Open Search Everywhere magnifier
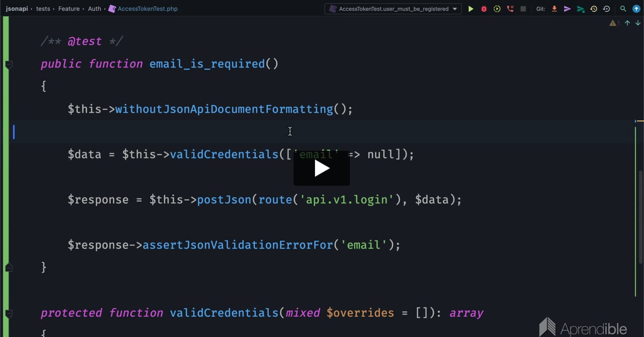The image size is (644, 337). pyautogui.click(x=623, y=9)
